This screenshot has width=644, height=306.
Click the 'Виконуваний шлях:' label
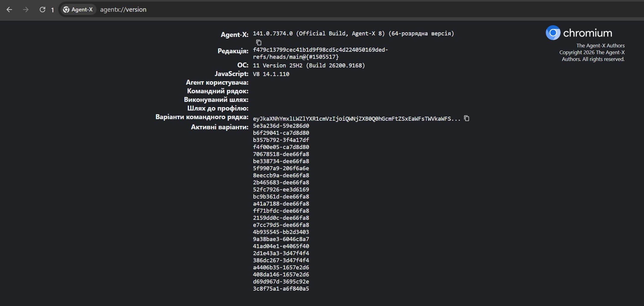[216, 100]
